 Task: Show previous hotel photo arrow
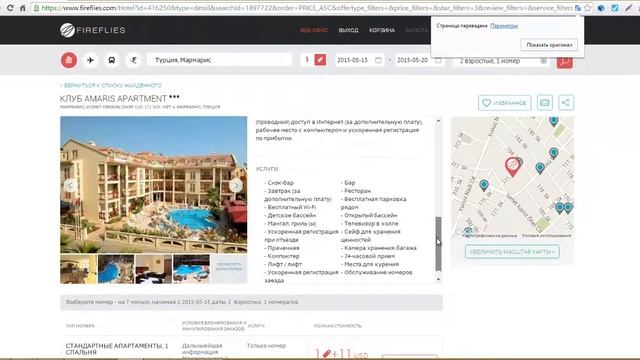70,186
